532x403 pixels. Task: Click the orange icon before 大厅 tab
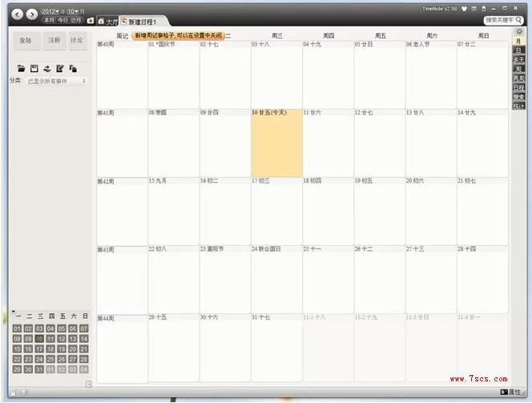91,21
